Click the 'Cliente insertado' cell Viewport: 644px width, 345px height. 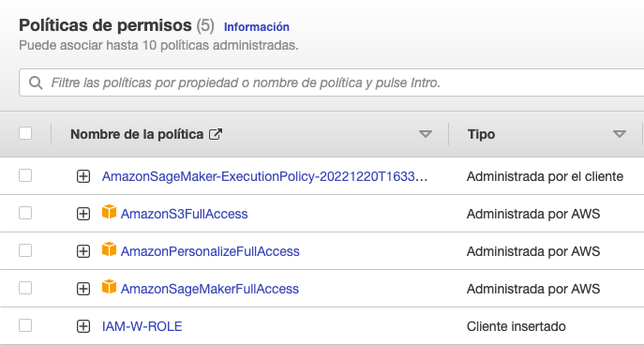tap(516, 326)
